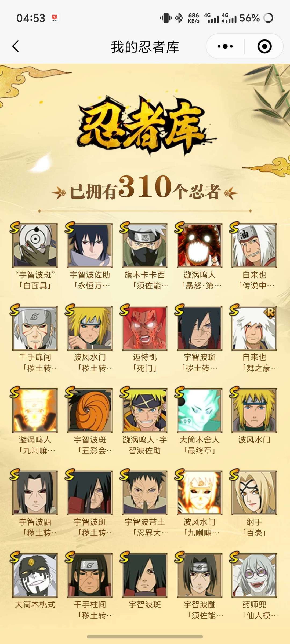290x644 pixels.
Task: Select the Hatake Kakashi Susanoo avatar
Action: pos(145,246)
